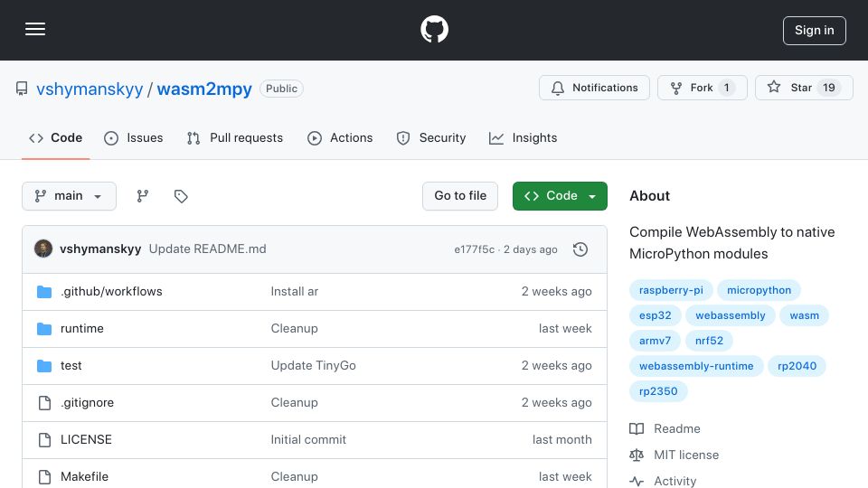This screenshot has height=488, width=868.
Task: Click the MIT license scale icon
Action: click(637, 455)
